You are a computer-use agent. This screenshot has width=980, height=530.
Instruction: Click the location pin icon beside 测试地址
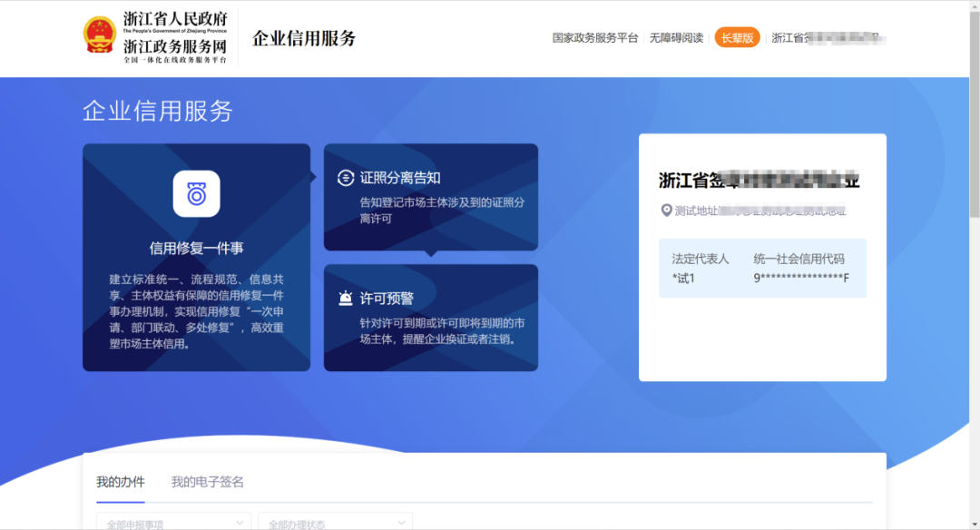[666, 211]
